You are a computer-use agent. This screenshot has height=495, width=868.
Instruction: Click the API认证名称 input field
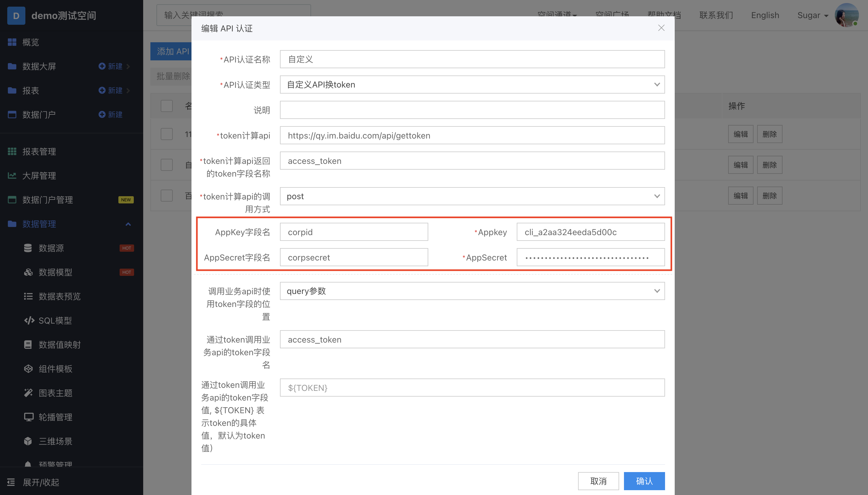coord(472,59)
